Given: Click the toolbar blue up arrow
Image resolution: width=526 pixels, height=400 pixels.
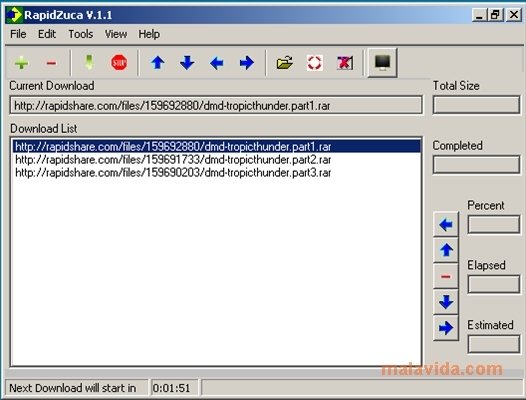Looking at the screenshot, I should click(158, 63).
